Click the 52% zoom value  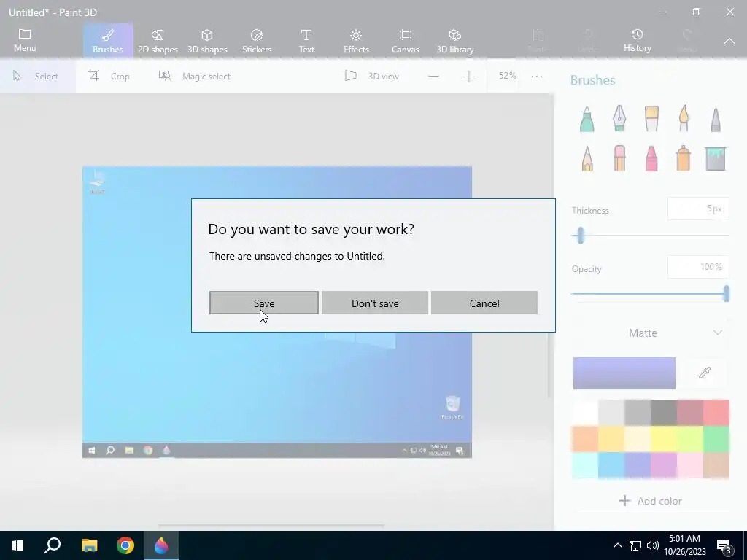click(x=508, y=76)
